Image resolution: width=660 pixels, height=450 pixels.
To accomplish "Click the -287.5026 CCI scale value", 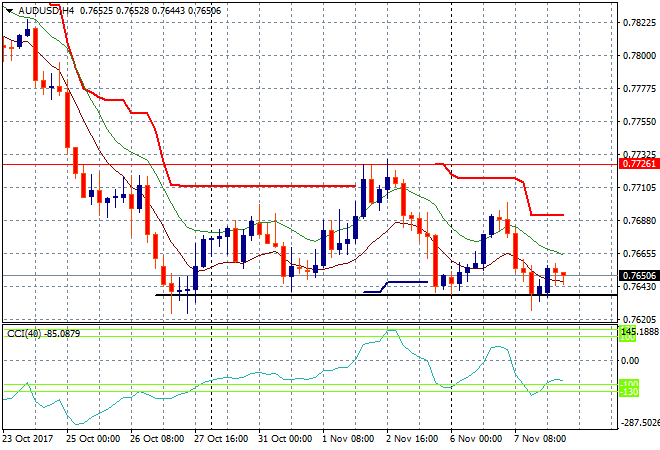I will pyautogui.click(x=641, y=423).
